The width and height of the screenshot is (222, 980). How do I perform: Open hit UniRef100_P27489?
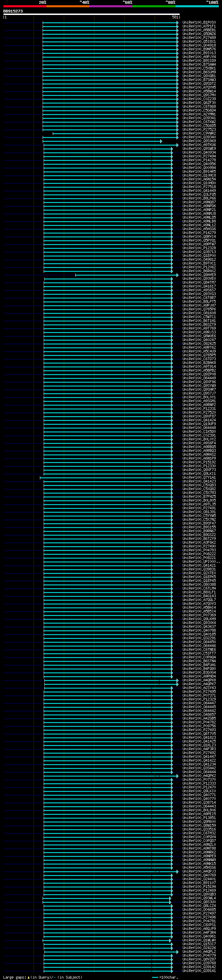(x=199, y=38)
